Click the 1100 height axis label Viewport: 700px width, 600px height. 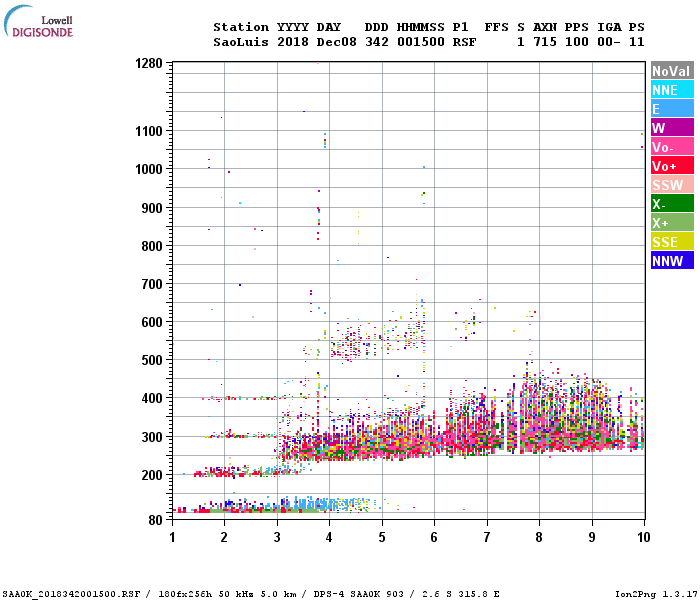click(x=149, y=131)
